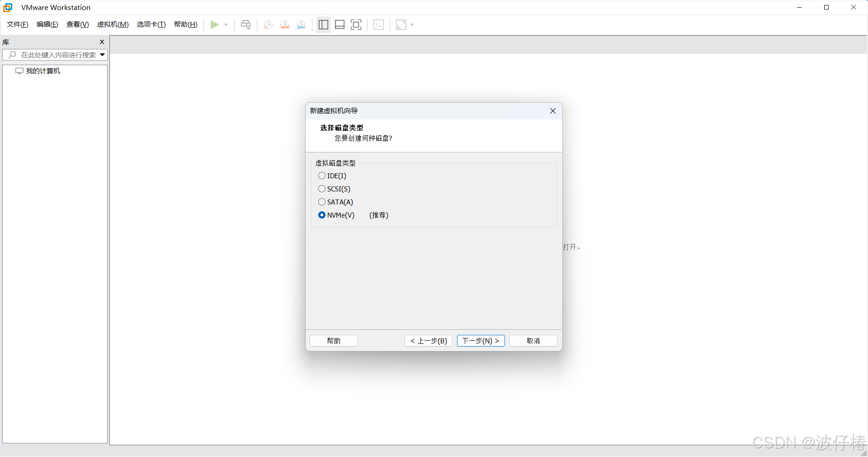Open the 选项卡(T) menu

[x=151, y=24]
